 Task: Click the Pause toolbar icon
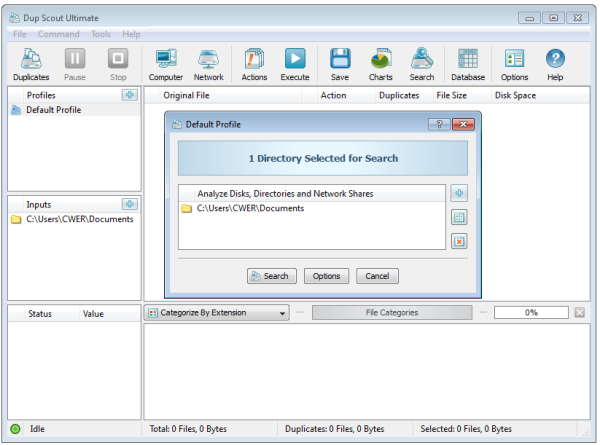[75, 64]
